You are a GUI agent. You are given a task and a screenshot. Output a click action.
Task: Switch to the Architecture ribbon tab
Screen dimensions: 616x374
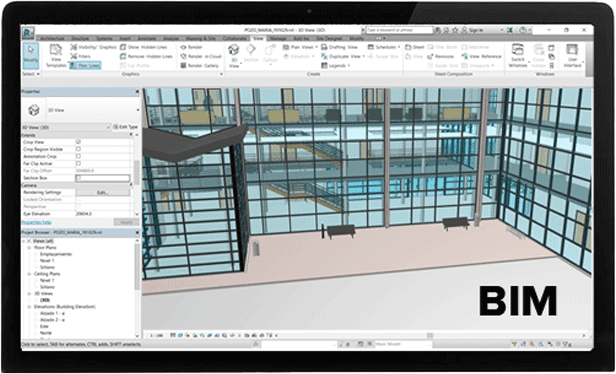click(53, 38)
